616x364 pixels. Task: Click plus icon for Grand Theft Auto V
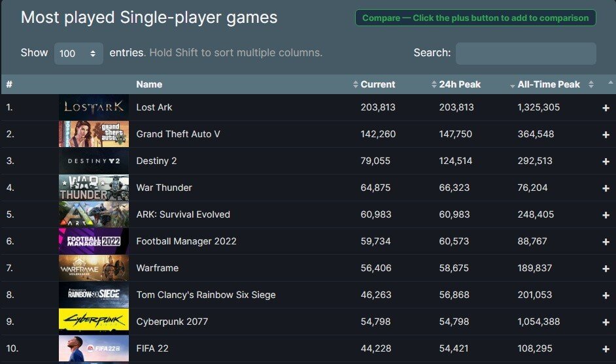[x=606, y=134]
